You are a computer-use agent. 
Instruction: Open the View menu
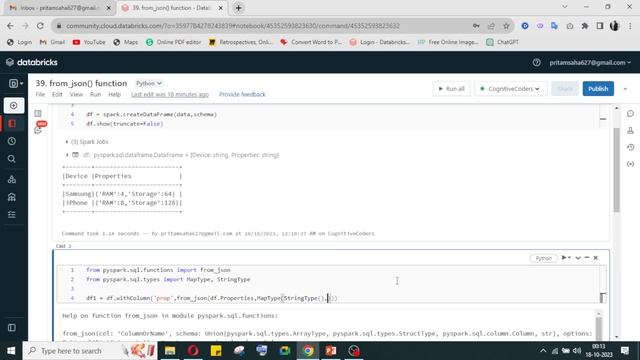(76, 94)
